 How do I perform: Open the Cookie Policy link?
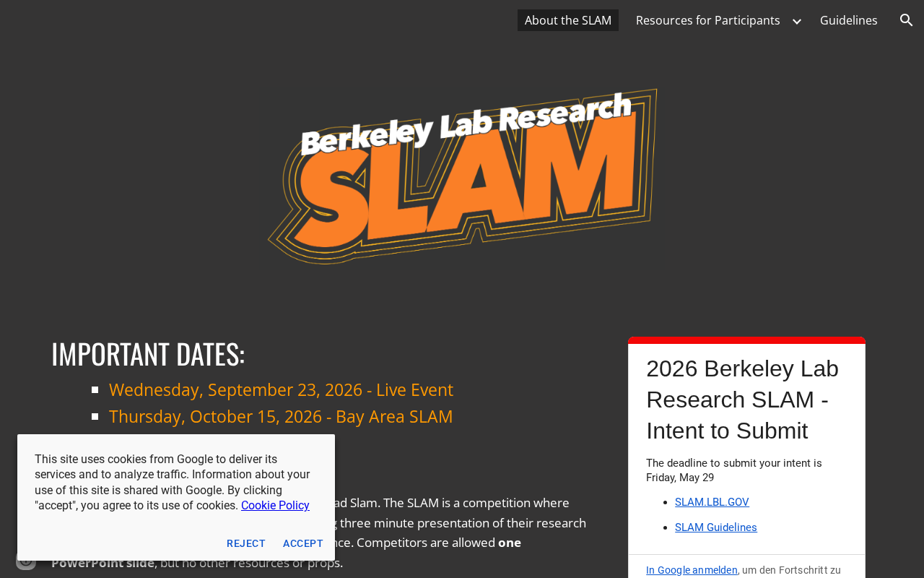click(275, 506)
